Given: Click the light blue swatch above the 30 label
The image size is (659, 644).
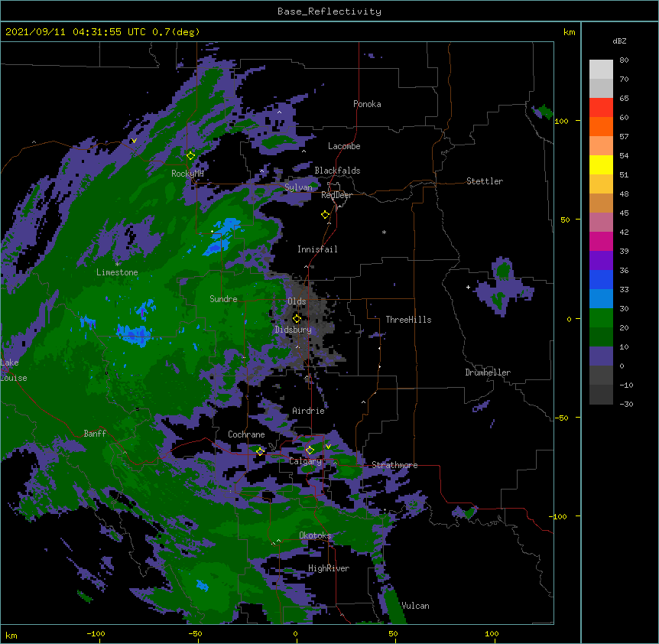Looking at the screenshot, I should (601, 299).
